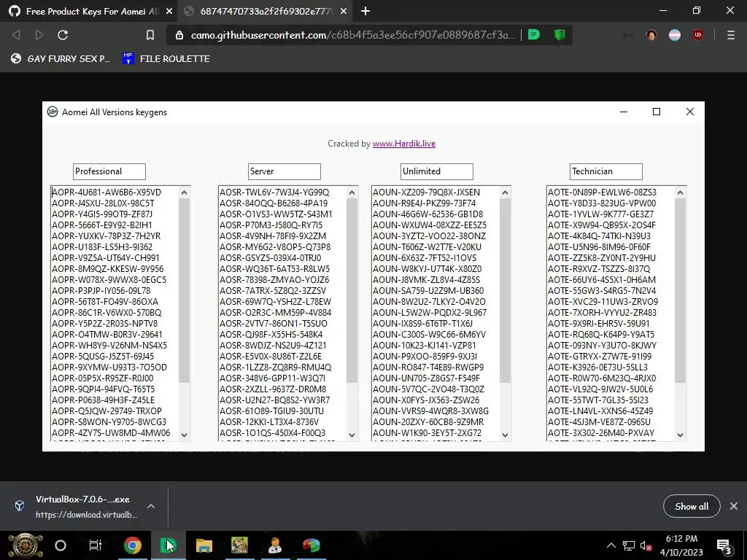Click the camo.githubusercontent.com address bar
747x560 pixels.
pos(352,35)
